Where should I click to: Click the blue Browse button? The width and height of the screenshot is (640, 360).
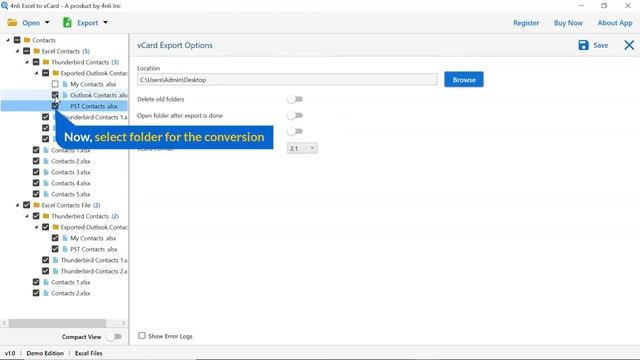coord(464,80)
